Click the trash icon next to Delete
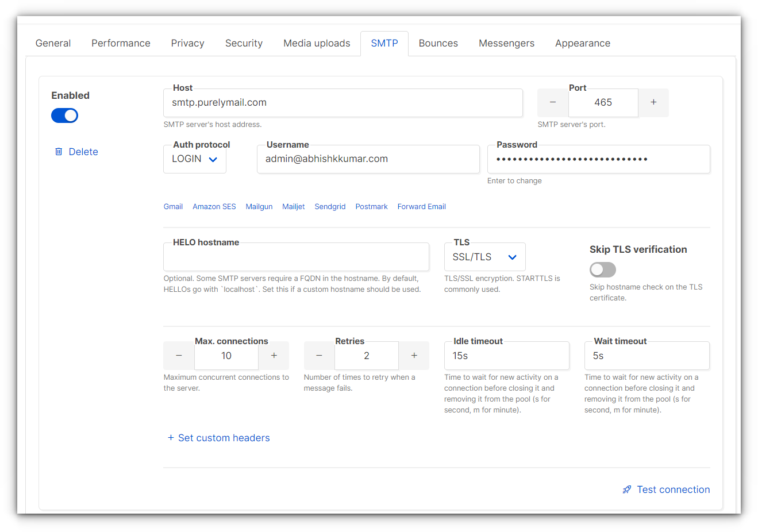Screen dimensions: 758x532 tap(59, 152)
